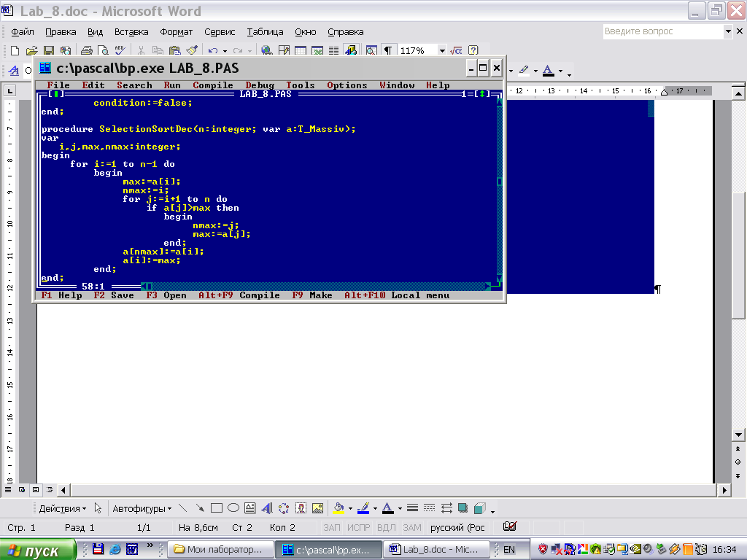Viewport: 747px width, 560px height.
Task: Toggle ИСПР track changes in status bar
Action: (x=358, y=528)
